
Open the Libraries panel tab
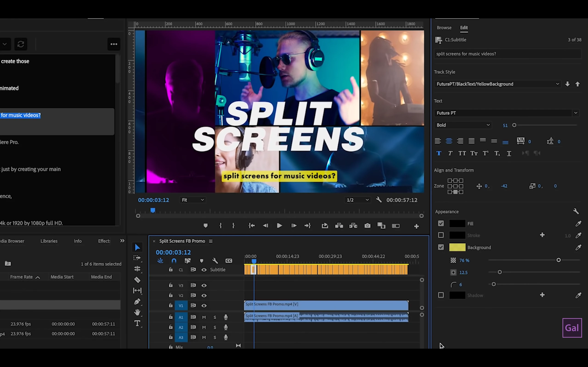[x=49, y=241]
